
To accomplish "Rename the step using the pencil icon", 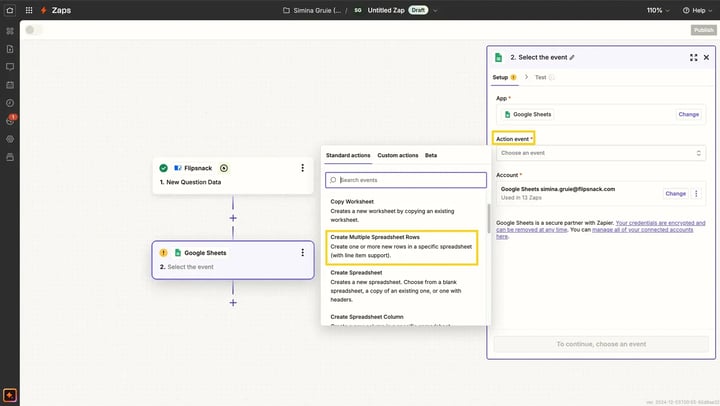I will pyautogui.click(x=572, y=57).
